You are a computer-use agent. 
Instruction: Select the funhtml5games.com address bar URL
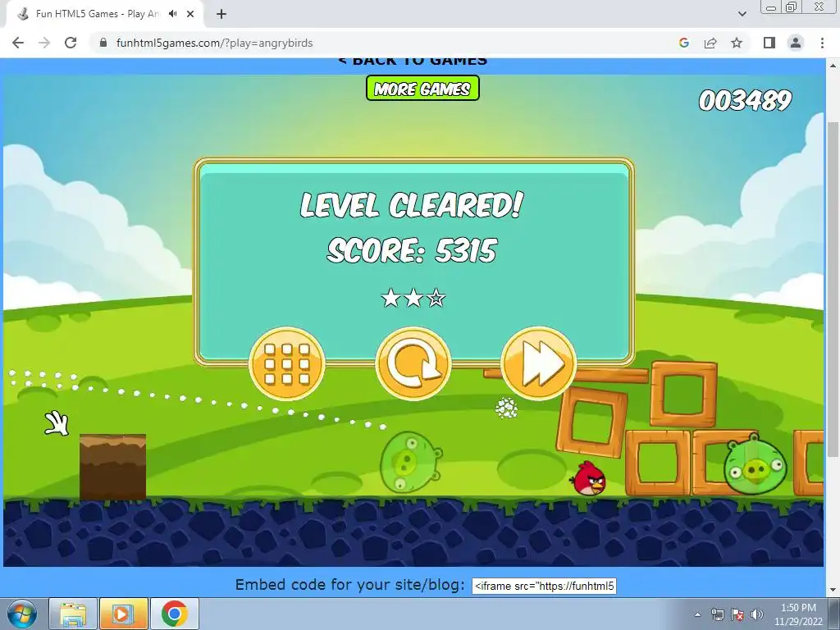[214, 43]
